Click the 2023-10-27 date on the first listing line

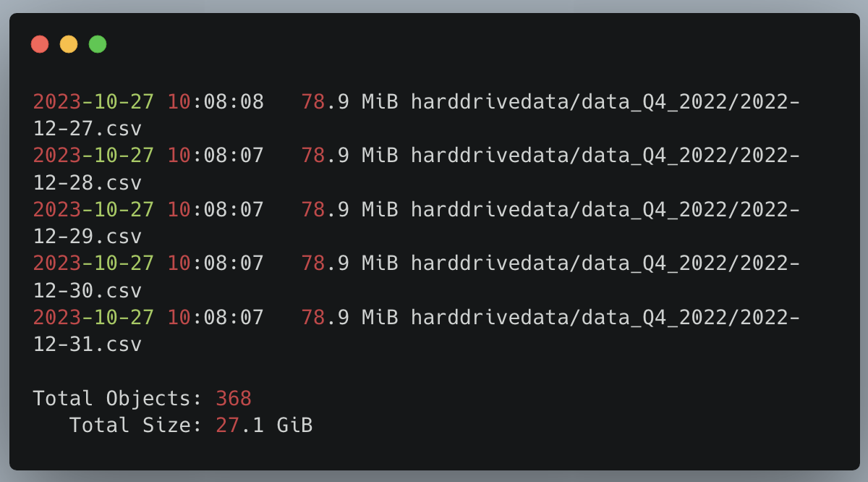[93, 102]
